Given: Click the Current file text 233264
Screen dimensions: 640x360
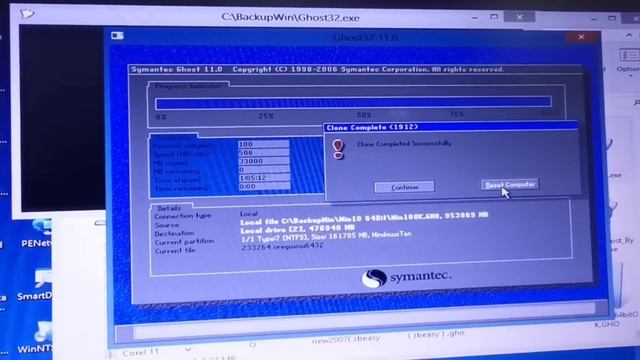Looking at the screenshot, I should click(282, 247).
